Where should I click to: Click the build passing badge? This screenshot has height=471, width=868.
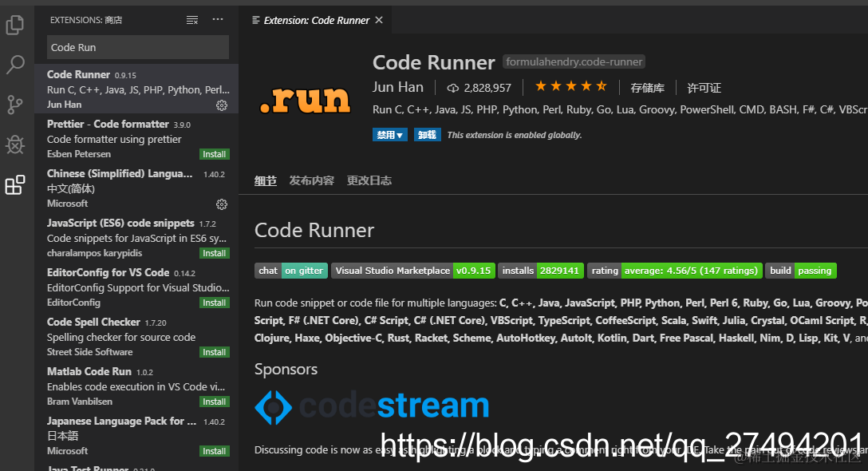click(x=801, y=271)
